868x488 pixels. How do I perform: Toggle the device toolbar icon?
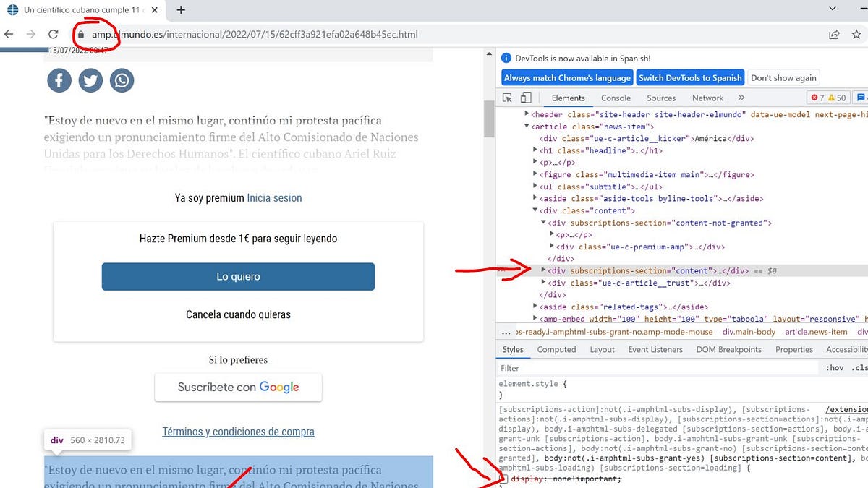[526, 98]
